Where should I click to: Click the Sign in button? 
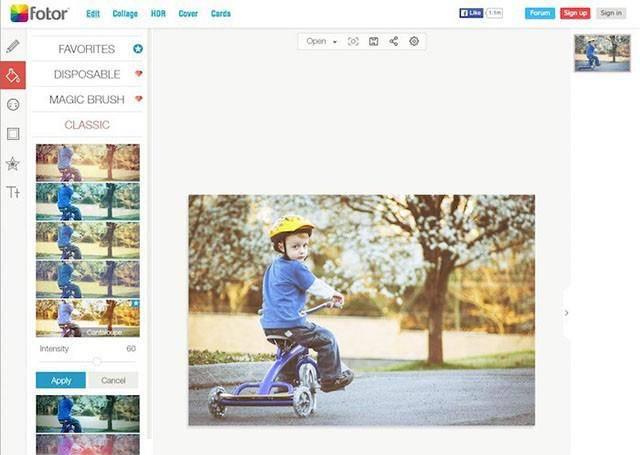click(x=611, y=13)
